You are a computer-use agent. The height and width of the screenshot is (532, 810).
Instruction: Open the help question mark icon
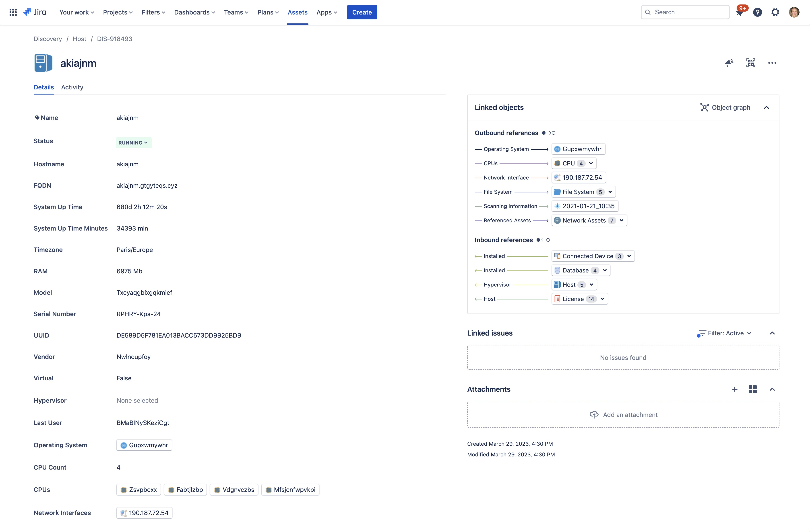click(x=758, y=12)
